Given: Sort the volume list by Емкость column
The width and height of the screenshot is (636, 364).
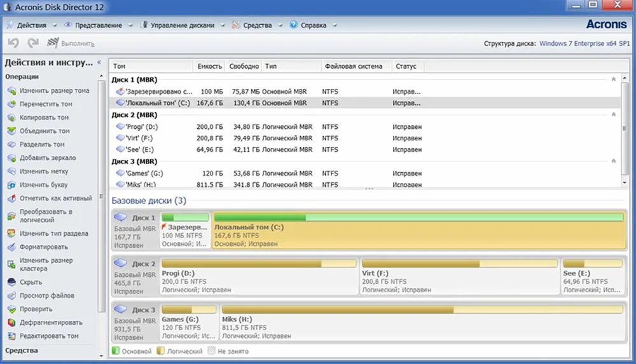Looking at the screenshot, I should (209, 66).
